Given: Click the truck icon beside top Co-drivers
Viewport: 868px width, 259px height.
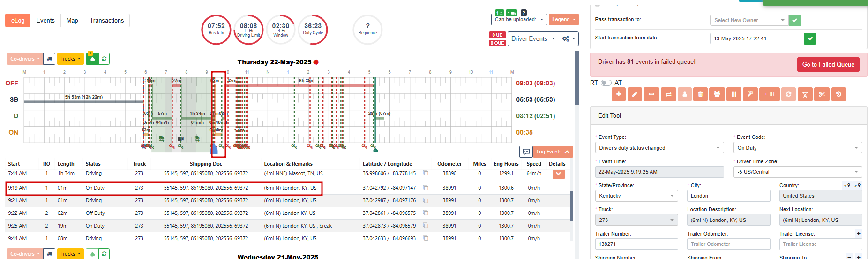Looking at the screenshot, I should click(49, 59).
